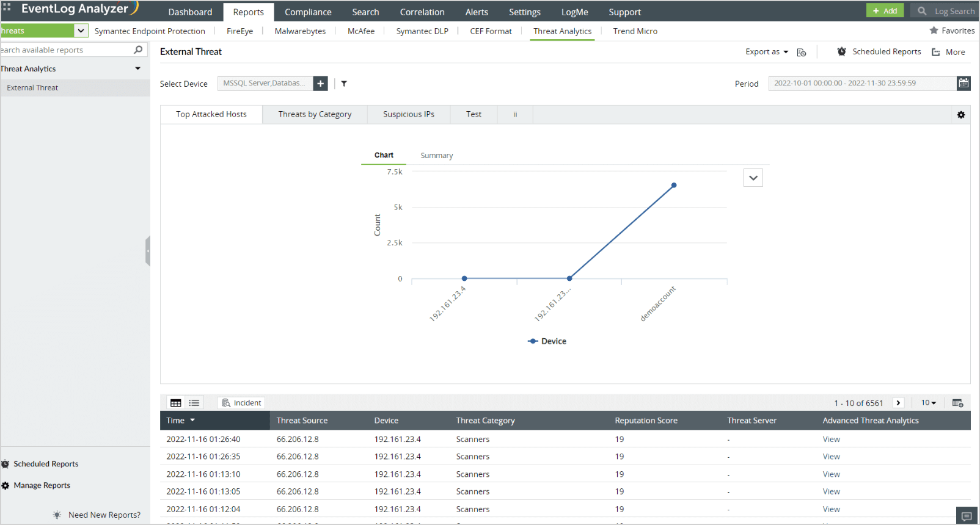Expand the chart type chevron dropdown
The height and width of the screenshot is (525, 980).
(x=753, y=178)
